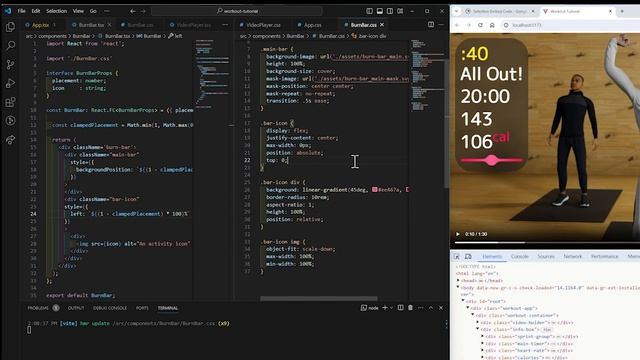Show more menu bar items ellipsis
The width and height of the screenshot is (640, 360).
107,11
